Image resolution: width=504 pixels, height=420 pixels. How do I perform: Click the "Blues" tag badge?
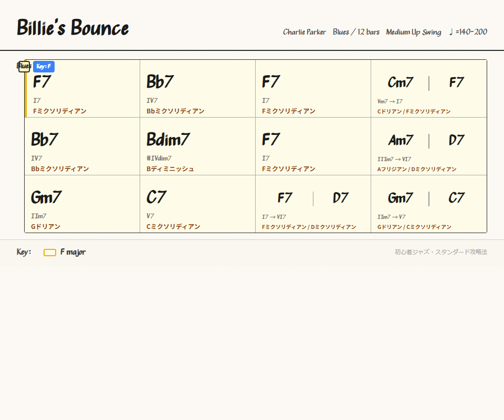point(23,66)
